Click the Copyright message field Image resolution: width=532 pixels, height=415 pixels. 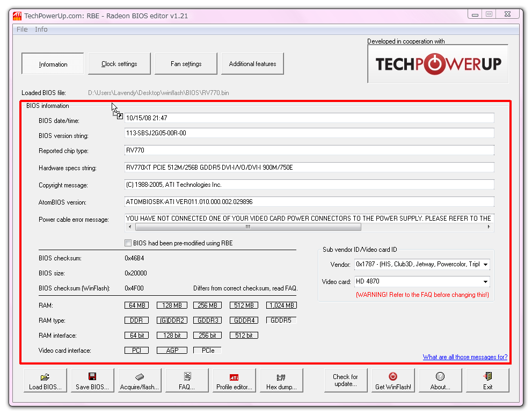pyautogui.click(x=309, y=185)
